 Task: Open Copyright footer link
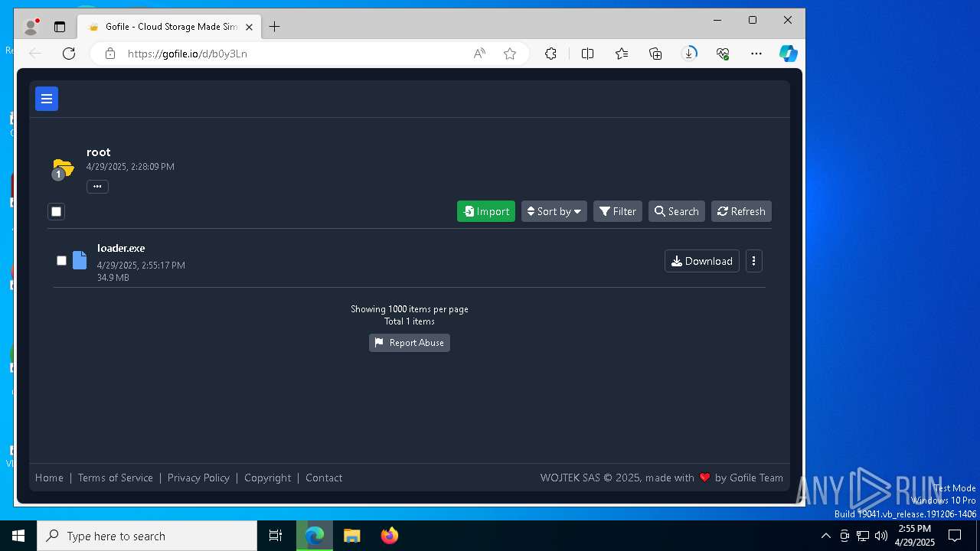[268, 478]
